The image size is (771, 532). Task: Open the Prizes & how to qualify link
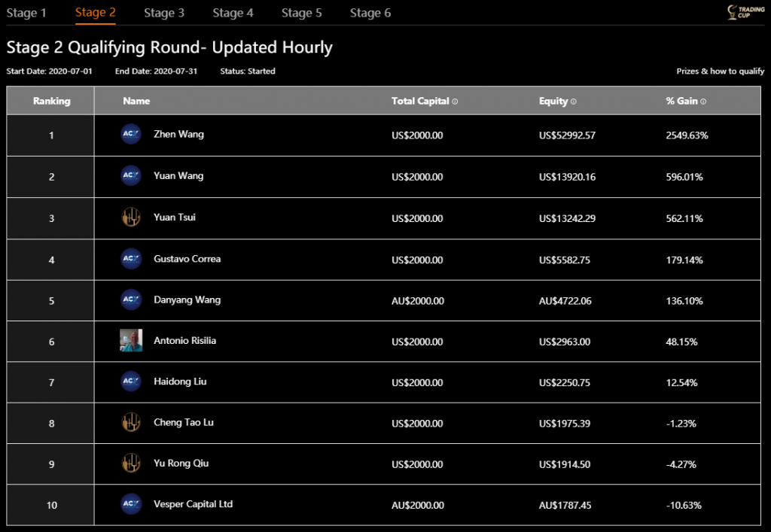click(718, 71)
